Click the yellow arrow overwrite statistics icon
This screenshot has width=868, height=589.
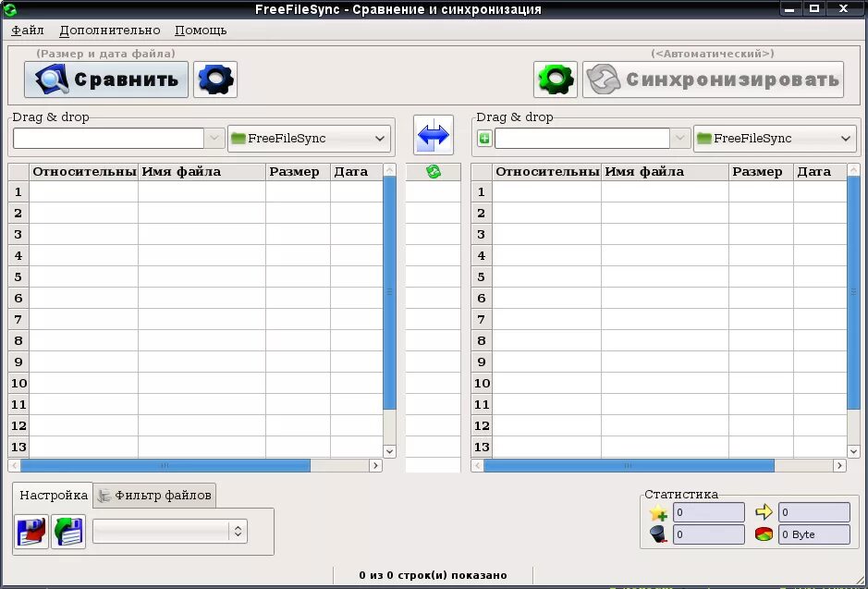click(x=764, y=512)
